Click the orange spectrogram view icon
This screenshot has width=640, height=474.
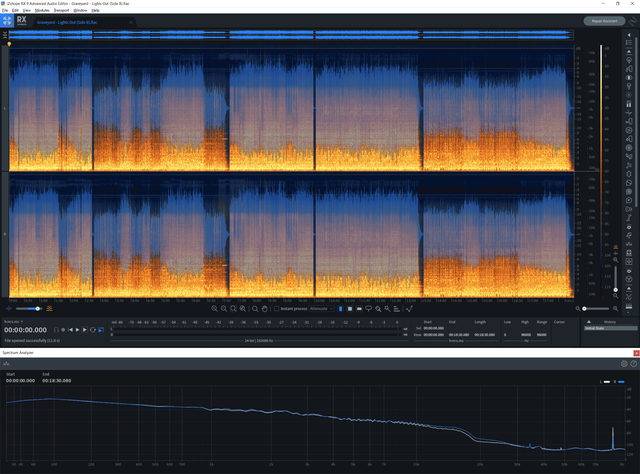pos(49,309)
